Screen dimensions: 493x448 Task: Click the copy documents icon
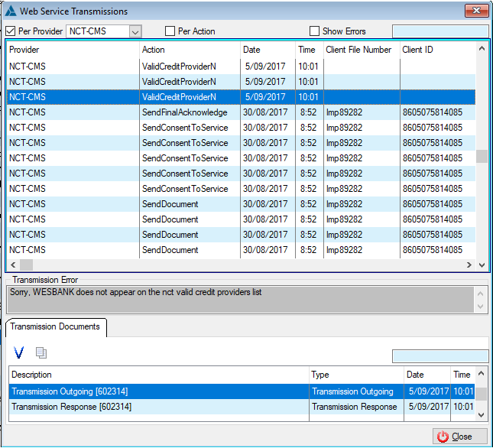[x=41, y=352]
